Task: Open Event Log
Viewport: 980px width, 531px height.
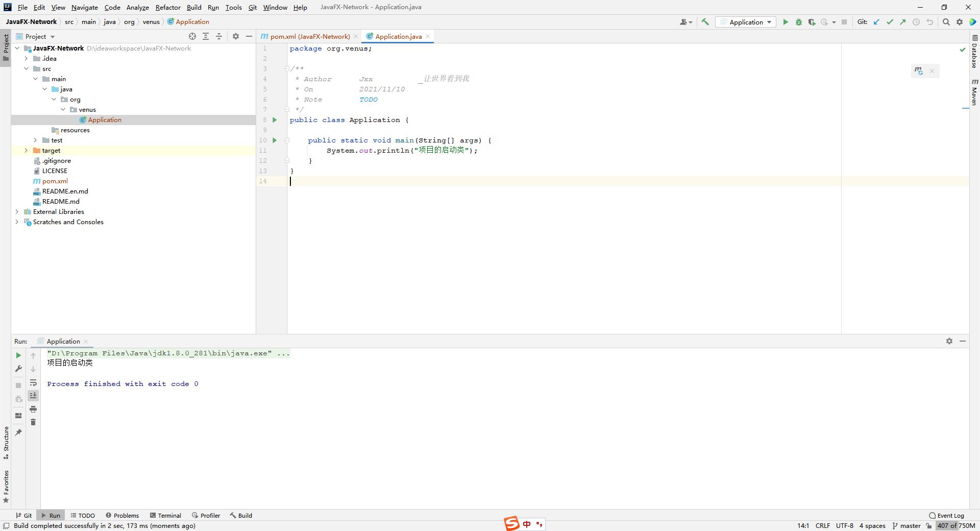Action: [947, 515]
